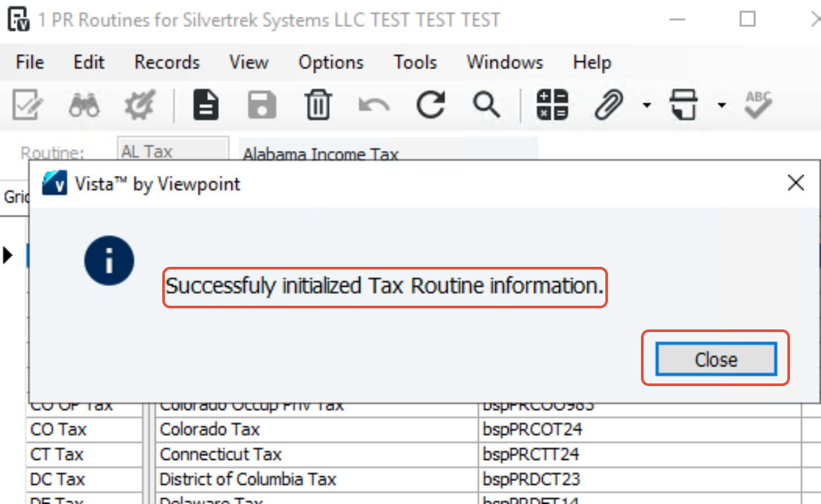Maximize the PR Routines window

pyautogui.click(x=747, y=19)
